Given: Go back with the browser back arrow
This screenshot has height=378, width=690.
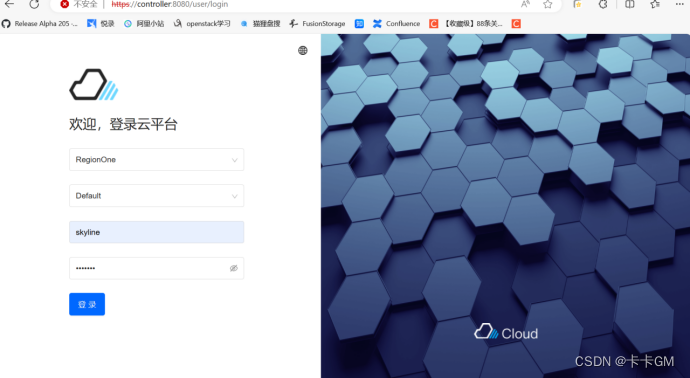Looking at the screenshot, I should (x=9, y=4).
